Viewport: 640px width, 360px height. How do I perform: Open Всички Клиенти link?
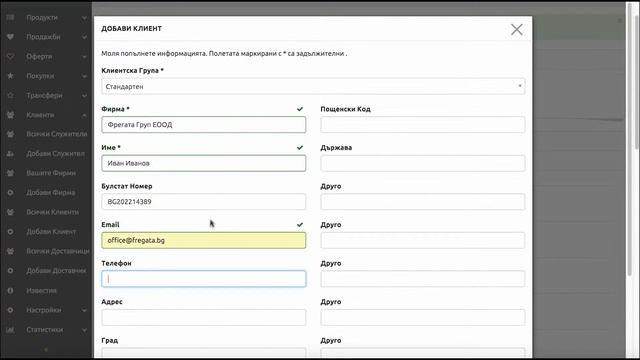53,212
